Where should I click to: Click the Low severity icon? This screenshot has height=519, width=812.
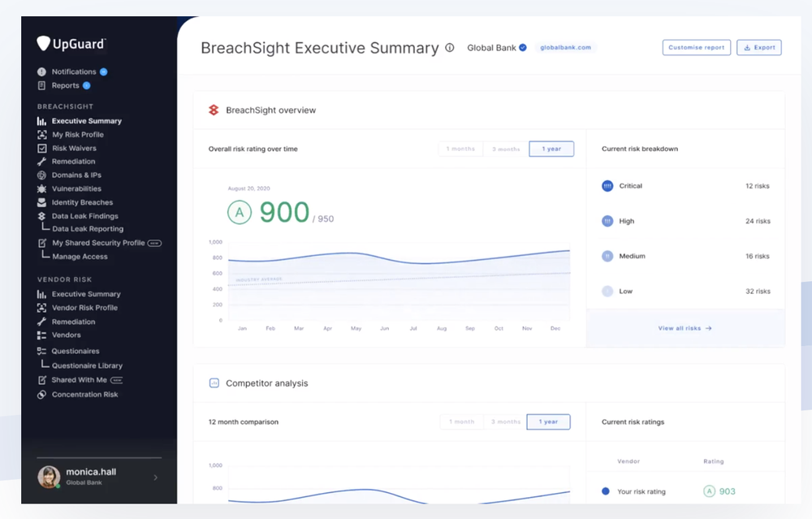coord(607,291)
